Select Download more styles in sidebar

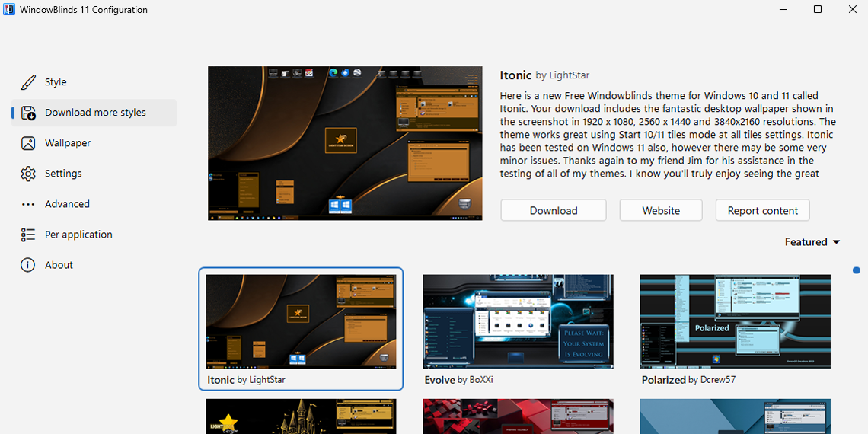[x=94, y=113]
